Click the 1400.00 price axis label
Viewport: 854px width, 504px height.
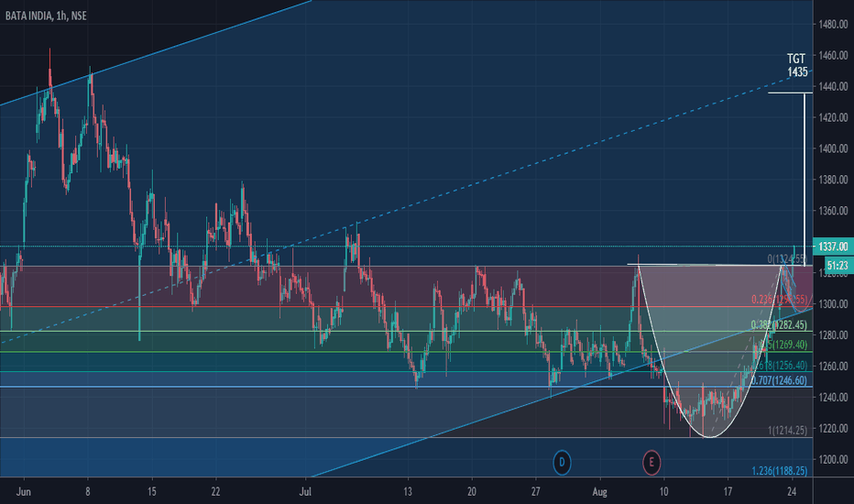833,148
